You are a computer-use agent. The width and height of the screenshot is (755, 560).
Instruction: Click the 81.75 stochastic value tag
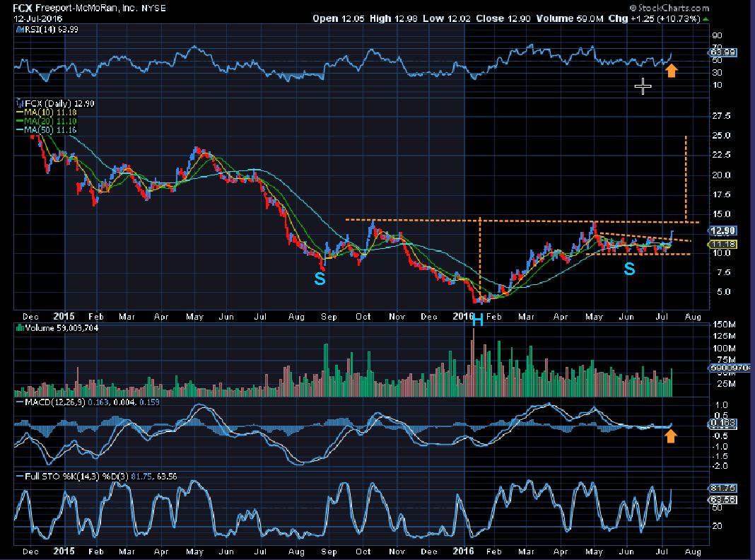721,488
